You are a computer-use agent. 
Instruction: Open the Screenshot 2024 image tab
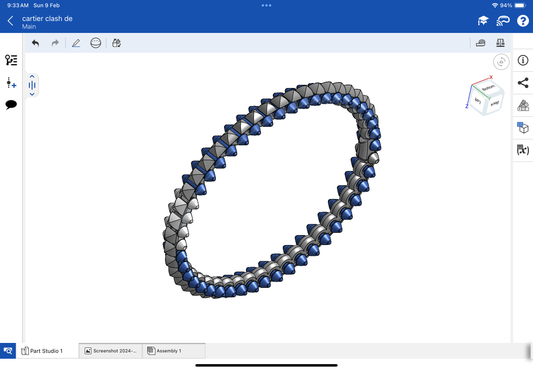111,351
